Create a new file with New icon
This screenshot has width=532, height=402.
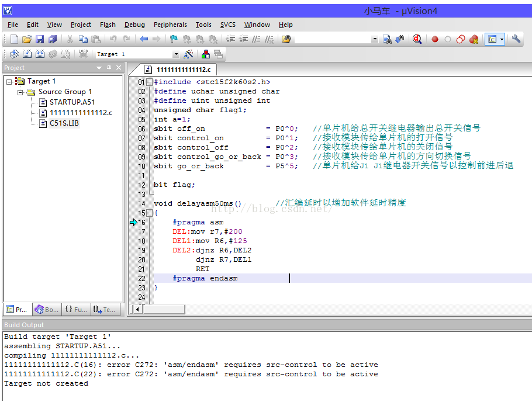[x=14, y=39]
